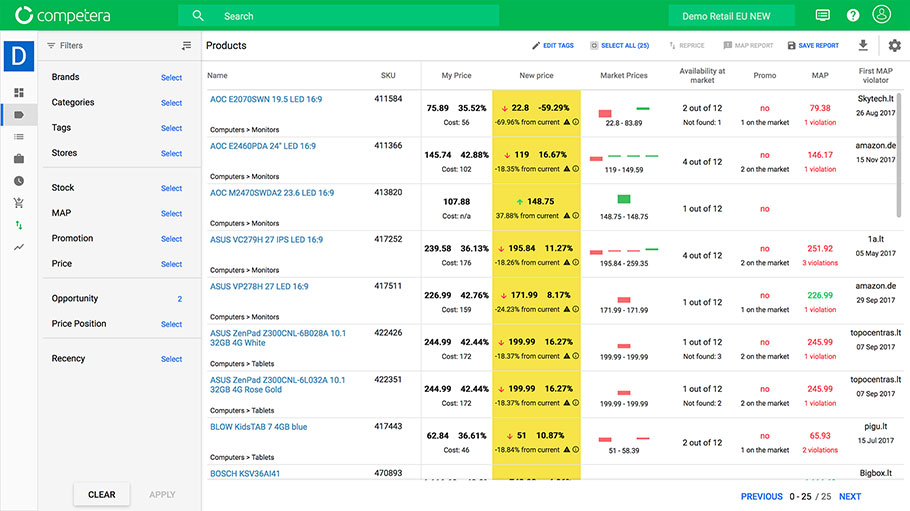Open the clock history sidebar icon
Viewport: 910px width, 511px height.
coord(19,181)
